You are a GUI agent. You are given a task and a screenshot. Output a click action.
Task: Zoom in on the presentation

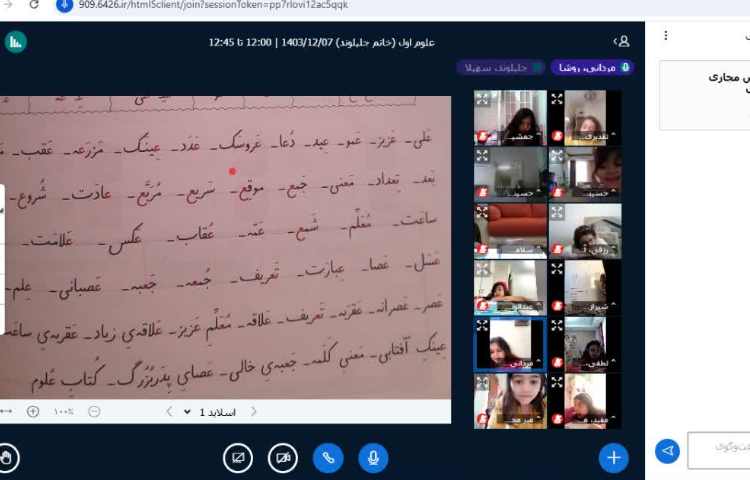[33, 411]
